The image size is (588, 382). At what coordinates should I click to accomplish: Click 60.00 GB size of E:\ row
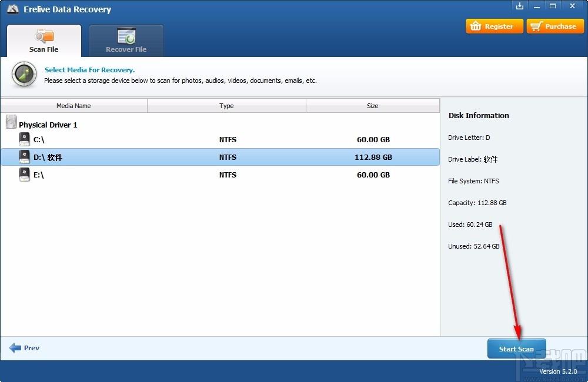[373, 175]
